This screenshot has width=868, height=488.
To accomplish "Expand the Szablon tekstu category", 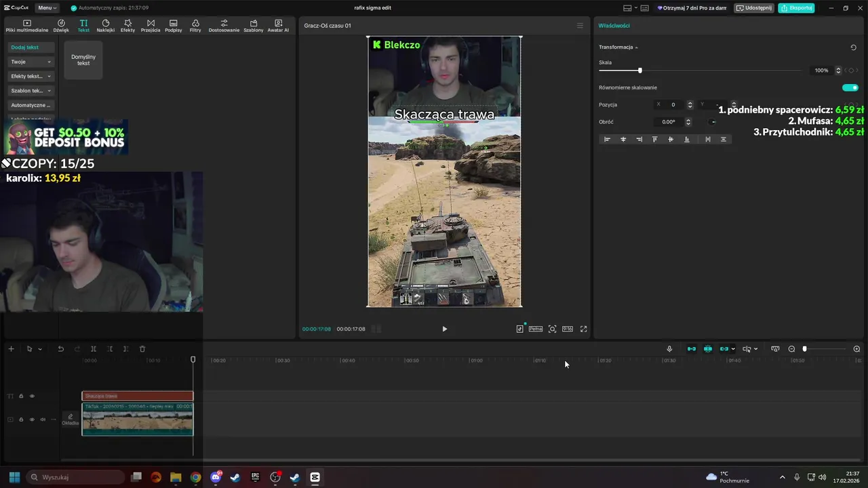I will click(x=31, y=90).
